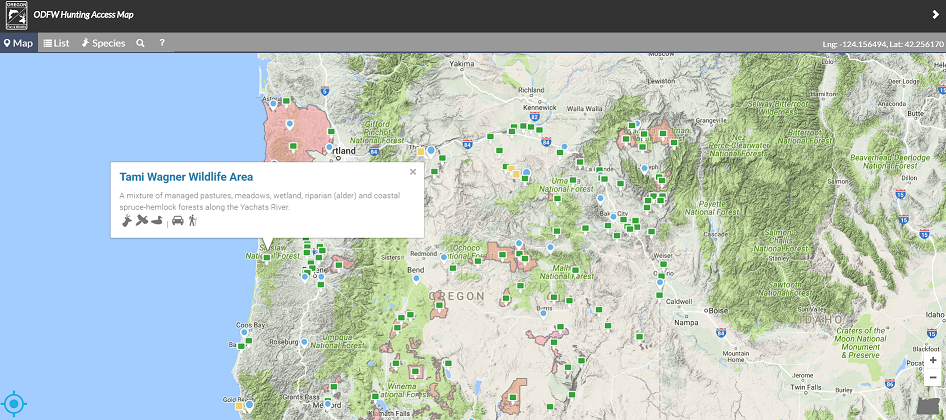Screen dimensions: 946x420
Task: Click the 'ODFW Hunting Access Map' title
Action: [x=83, y=15]
